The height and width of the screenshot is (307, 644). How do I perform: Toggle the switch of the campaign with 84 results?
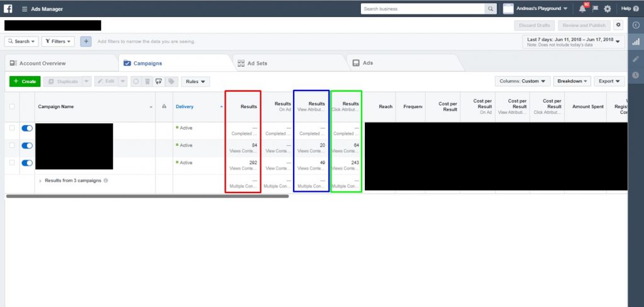click(x=26, y=145)
